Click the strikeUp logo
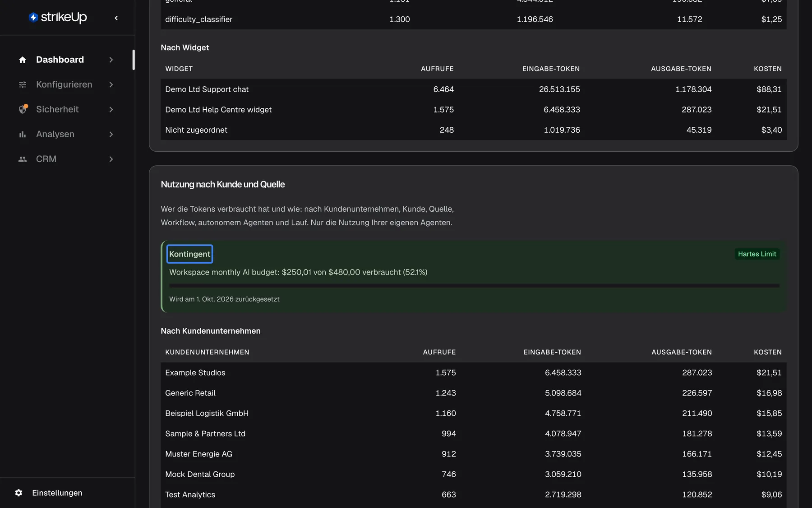Image resolution: width=812 pixels, height=508 pixels. tap(58, 18)
